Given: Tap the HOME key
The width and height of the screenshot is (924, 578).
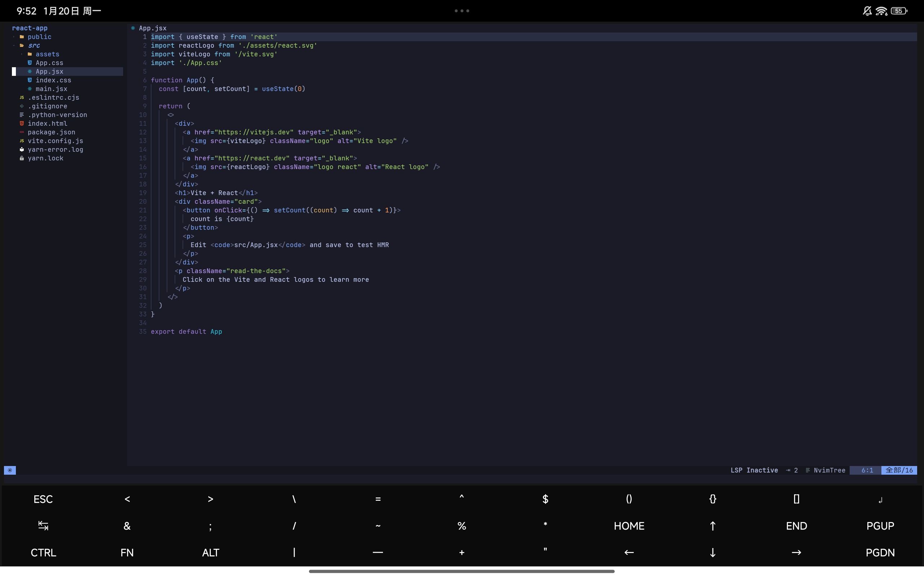Looking at the screenshot, I should [629, 526].
